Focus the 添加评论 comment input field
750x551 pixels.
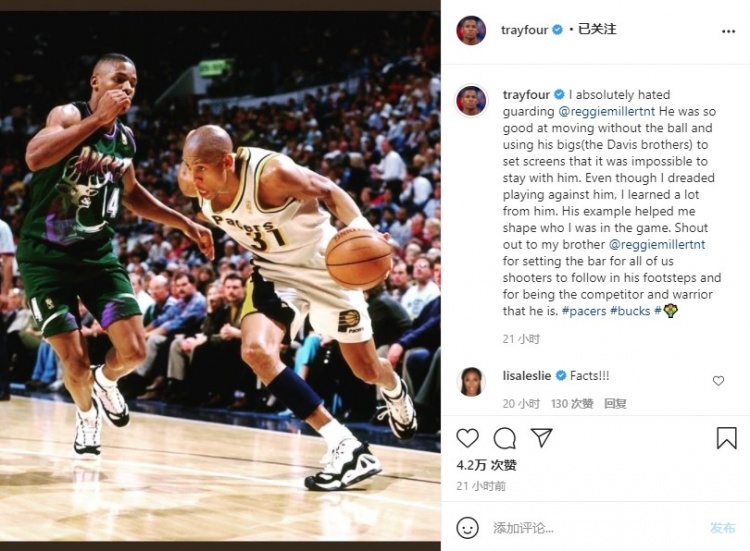tap(598, 528)
